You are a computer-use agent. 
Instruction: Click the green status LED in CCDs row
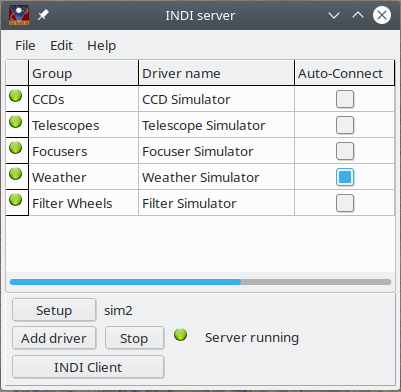(15, 96)
